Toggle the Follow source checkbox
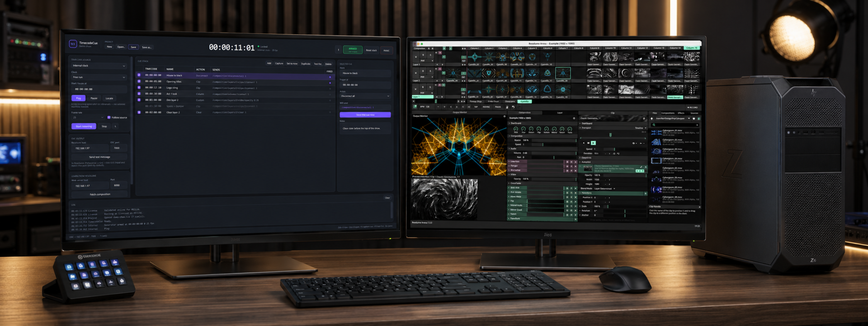868x326 pixels. tap(109, 117)
